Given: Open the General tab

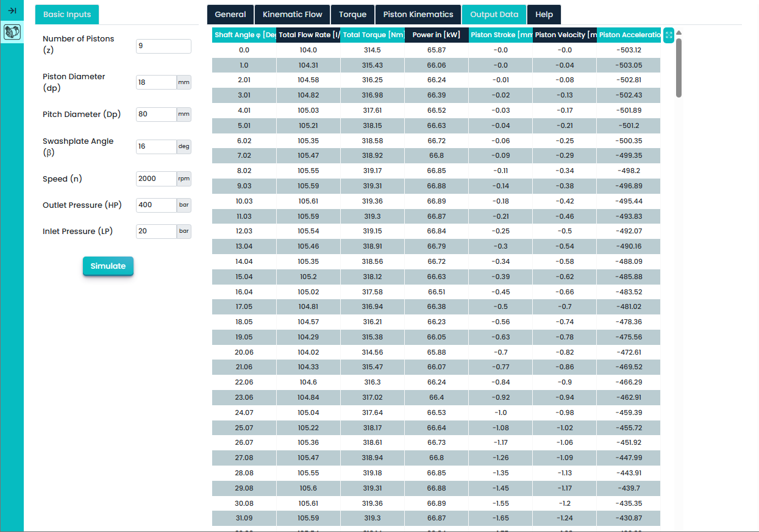Looking at the screenshot, I should [x=230, y=15].
